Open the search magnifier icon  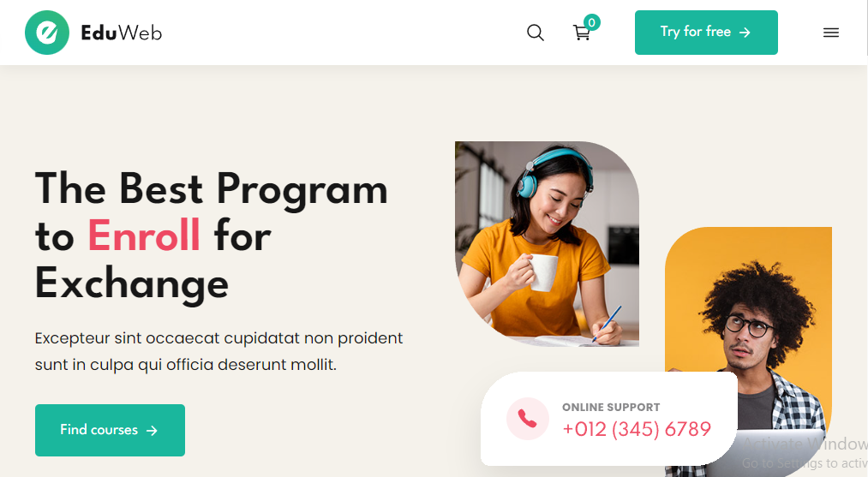click(x=536, y=33)
